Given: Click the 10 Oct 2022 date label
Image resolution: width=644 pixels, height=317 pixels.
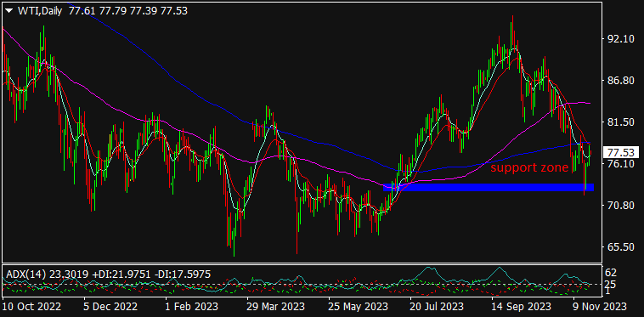Looking at the screenshot, I should point(32,307).
